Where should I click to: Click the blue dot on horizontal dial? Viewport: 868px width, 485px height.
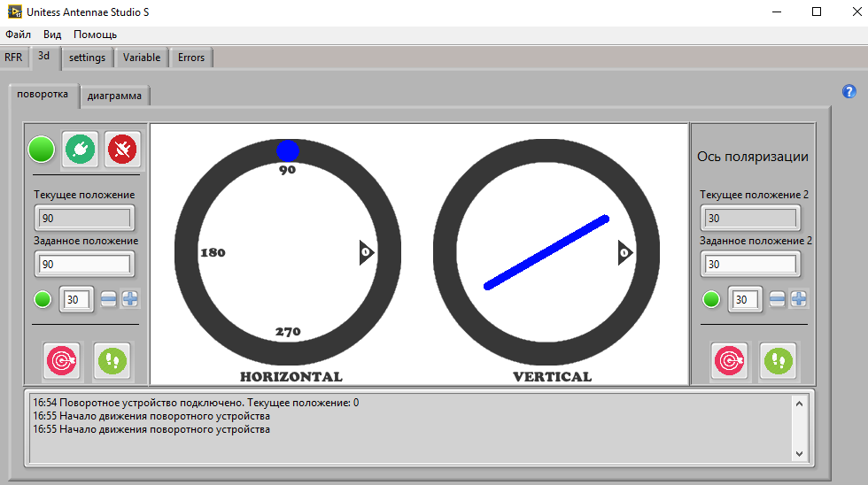(288, 150)
